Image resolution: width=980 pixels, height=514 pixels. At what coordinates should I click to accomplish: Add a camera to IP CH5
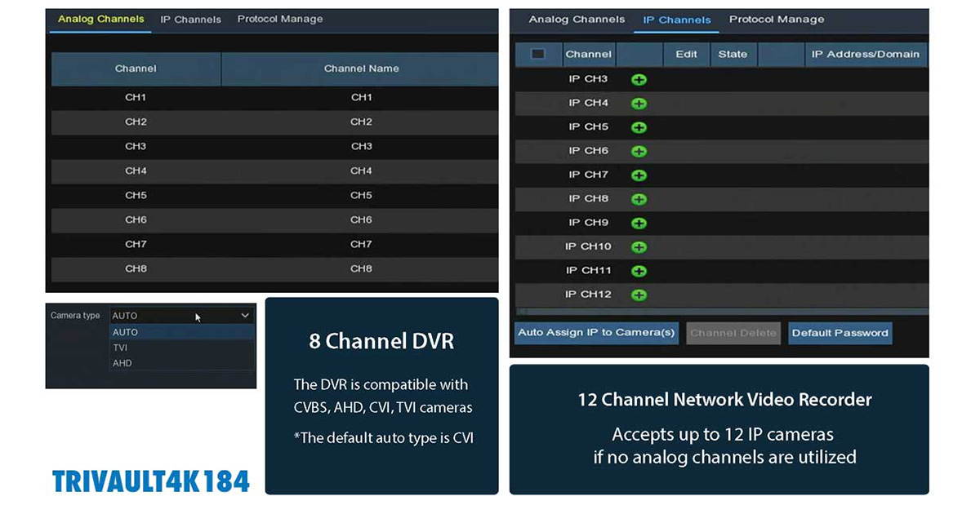pyautogui.click(x=639, y=127)
